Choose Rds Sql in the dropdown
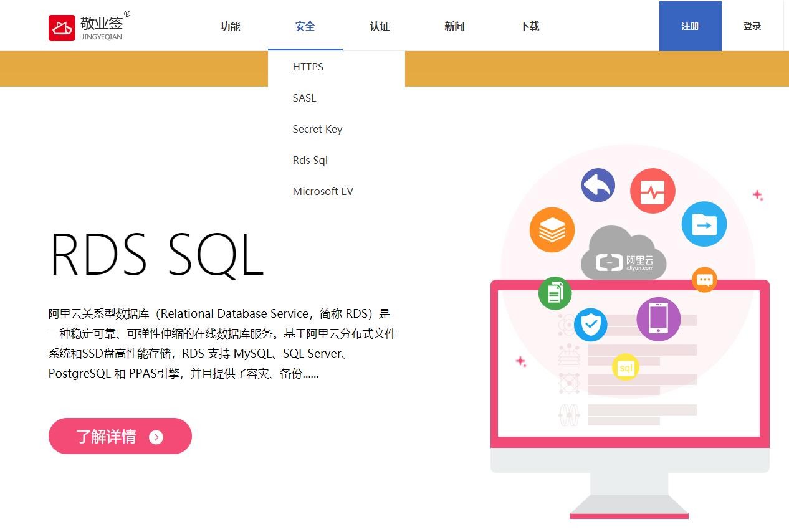Viewport: 789px width, 532px height. (x=337, y=160)
